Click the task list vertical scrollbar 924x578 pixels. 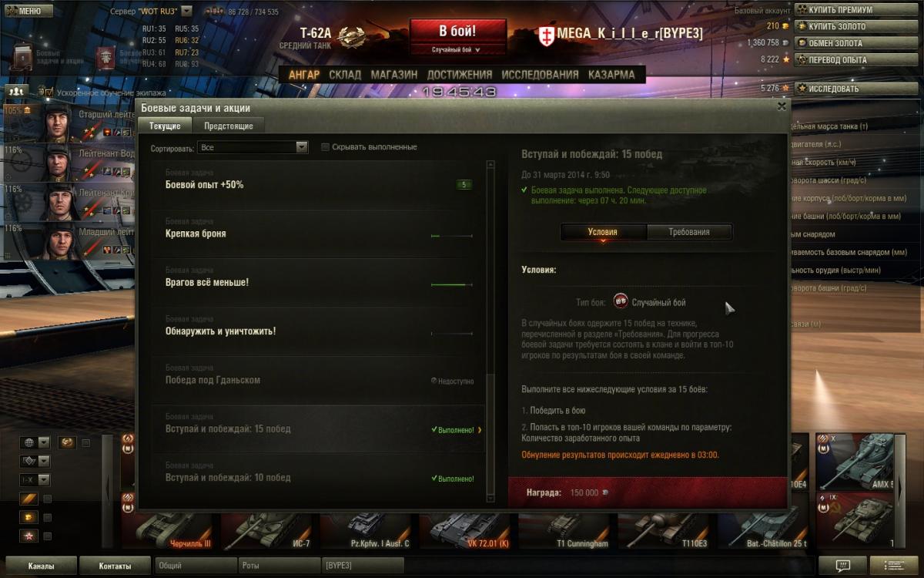tap(490, 331)
